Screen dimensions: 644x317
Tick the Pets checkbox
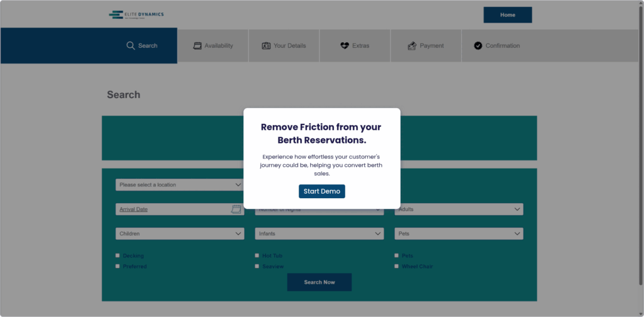click(396, 255)
